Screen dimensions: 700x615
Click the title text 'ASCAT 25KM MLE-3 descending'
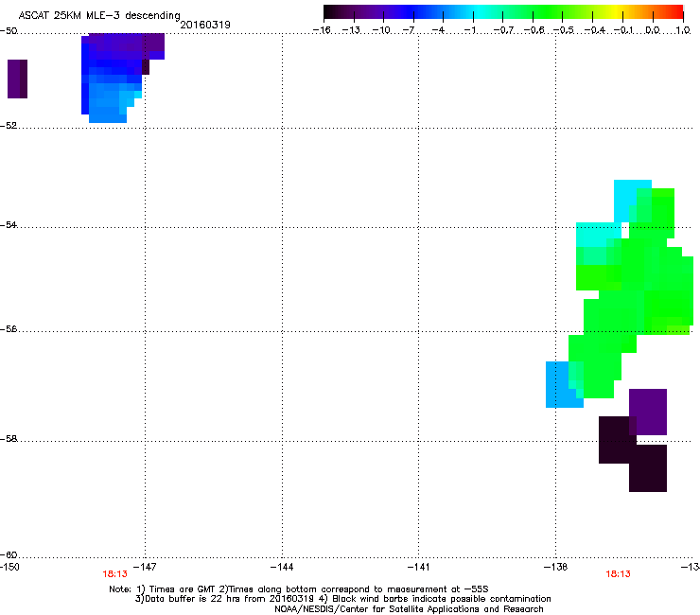tap(99, 15)
